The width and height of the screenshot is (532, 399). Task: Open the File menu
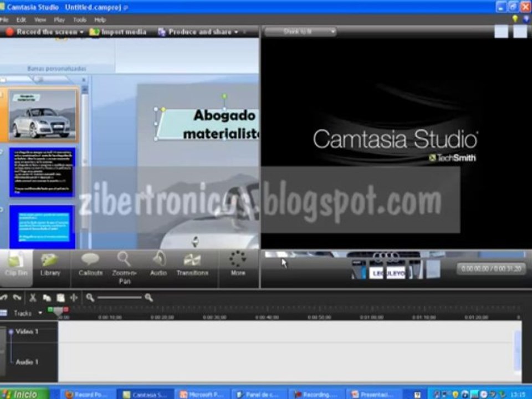(4, 20)
